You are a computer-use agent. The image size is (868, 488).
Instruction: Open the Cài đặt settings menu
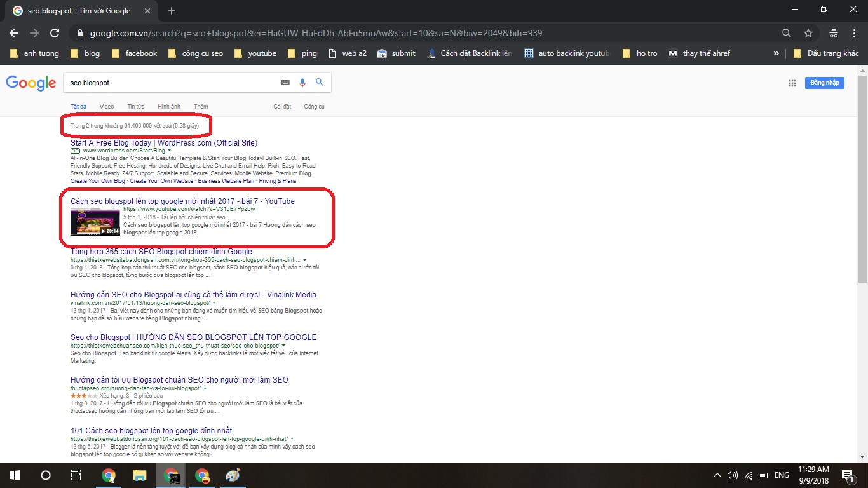pyautogui.click(x=282, y=107)
